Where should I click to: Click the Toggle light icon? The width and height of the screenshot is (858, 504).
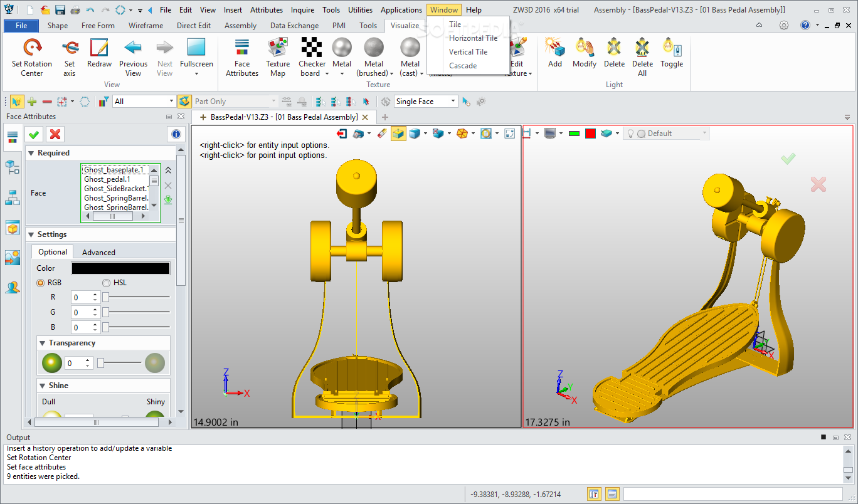[672, 48]
